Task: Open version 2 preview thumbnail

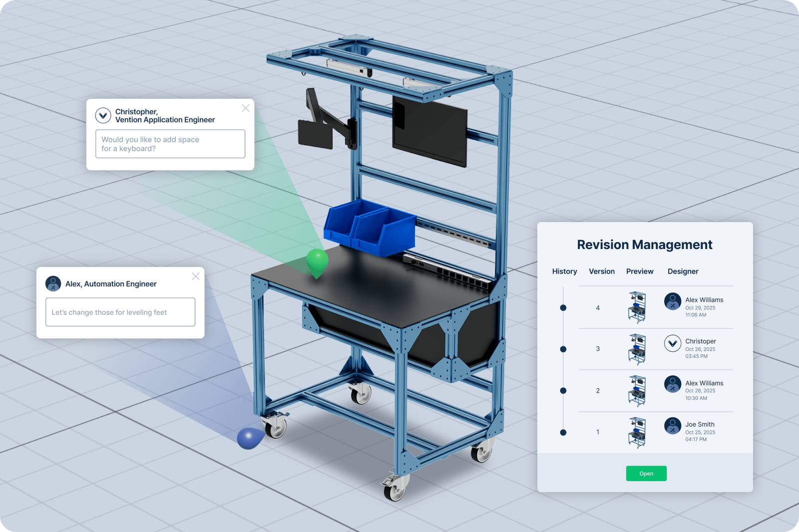Action: click(x=637, y=391)
